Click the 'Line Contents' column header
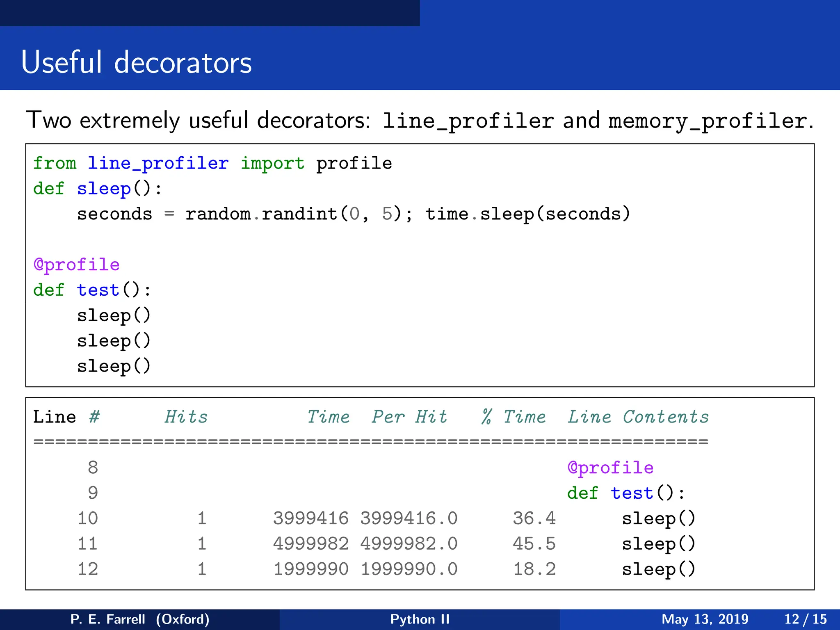The image size is (840, 630). [x=638, y=417]
